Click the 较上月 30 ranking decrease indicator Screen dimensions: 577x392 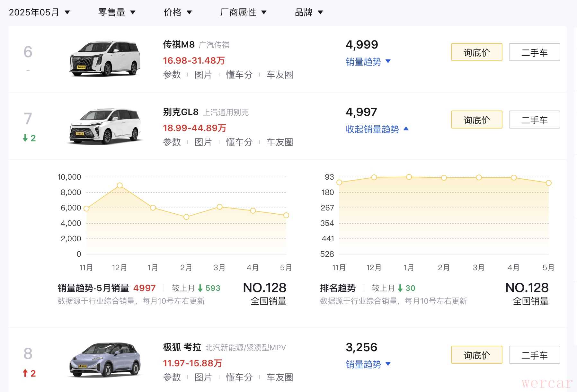[394, 288]
